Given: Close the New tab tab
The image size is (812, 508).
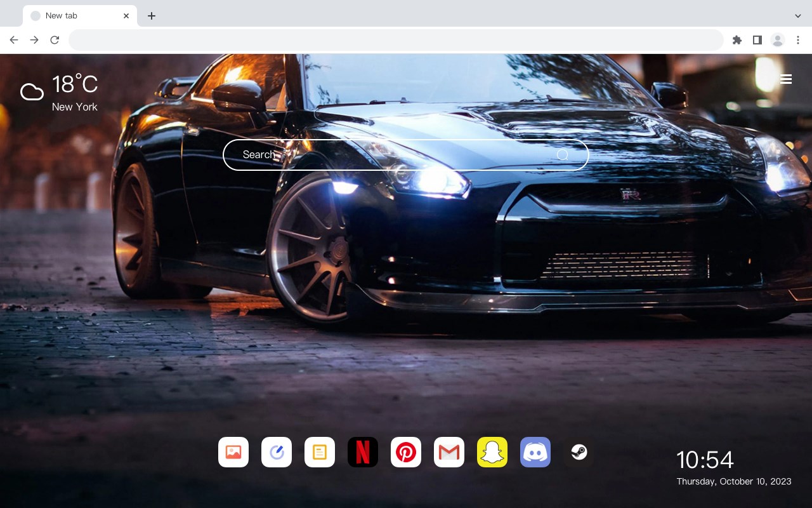Looking at the screenshot, I should coord(126,16).
